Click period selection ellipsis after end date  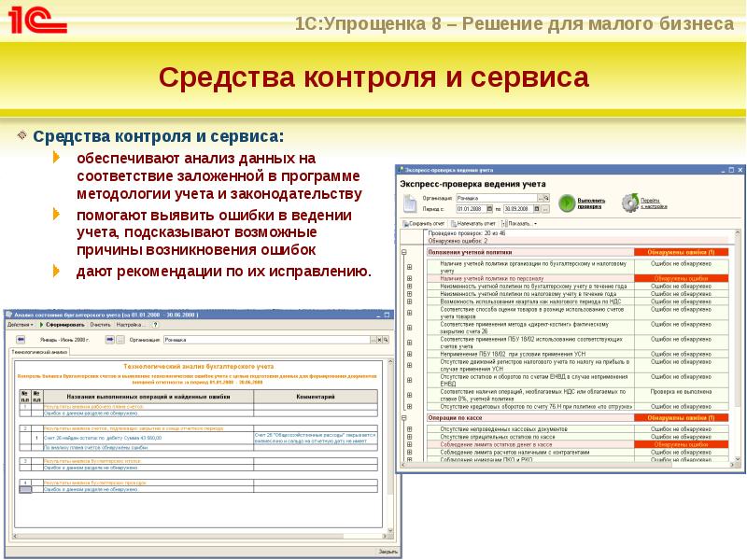[545, 209]
